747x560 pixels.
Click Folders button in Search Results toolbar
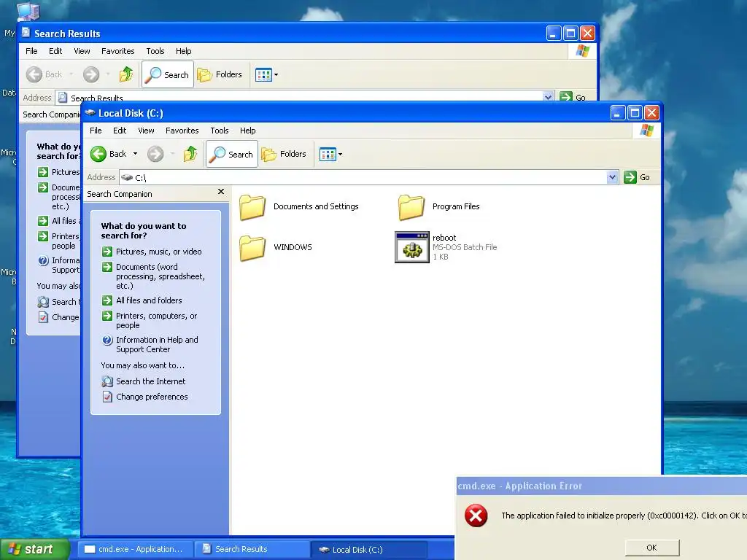pyautogui.click(x=220, y=74)
